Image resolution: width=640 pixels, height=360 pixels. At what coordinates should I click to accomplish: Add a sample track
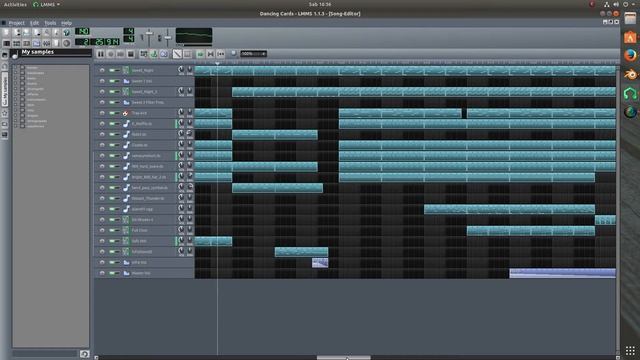coord(154,54)
